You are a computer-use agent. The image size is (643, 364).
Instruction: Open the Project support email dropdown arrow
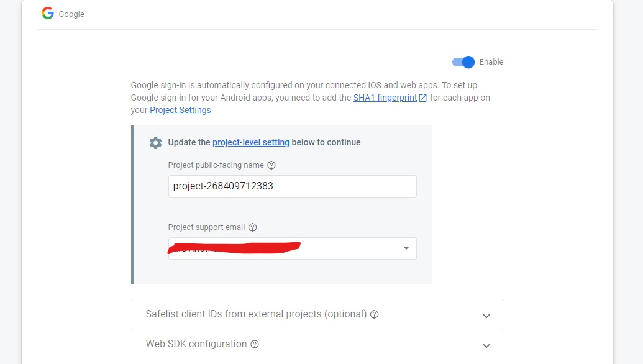406,247
